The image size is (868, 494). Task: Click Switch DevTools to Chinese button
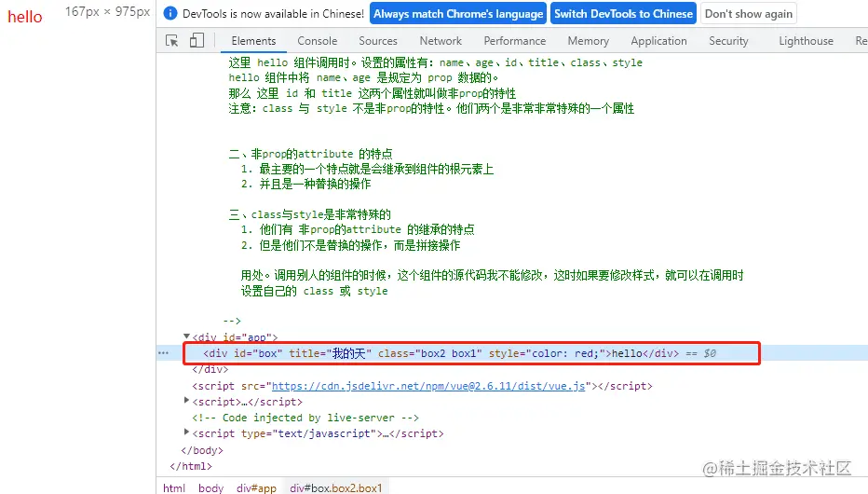[x=623, y=14]
